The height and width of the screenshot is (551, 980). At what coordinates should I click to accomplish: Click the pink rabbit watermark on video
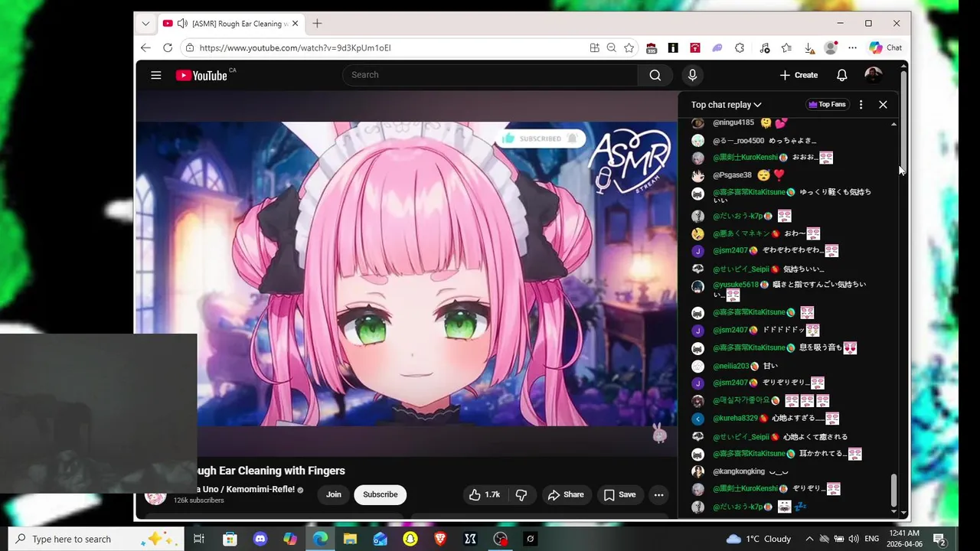coord(659,434)
